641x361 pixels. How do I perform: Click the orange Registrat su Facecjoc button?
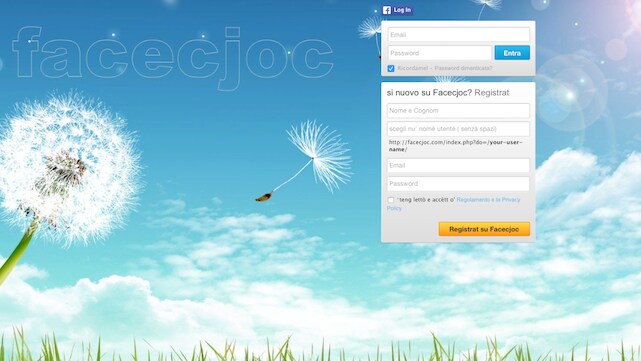484,229
